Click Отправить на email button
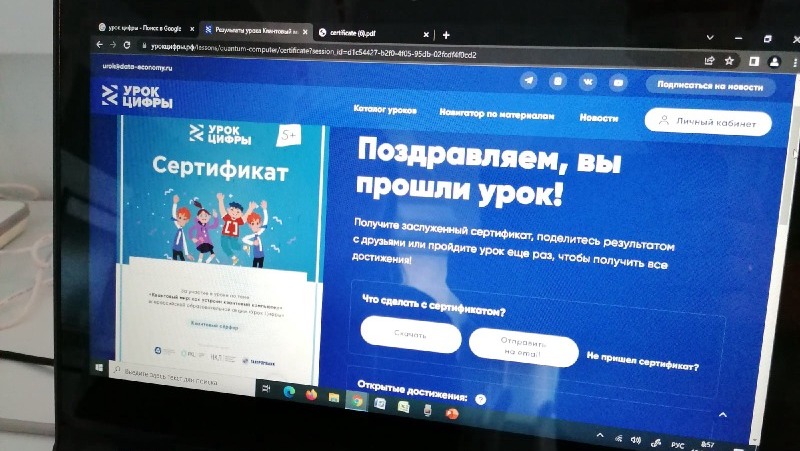 pyautogui.click(x=523, y=348)
